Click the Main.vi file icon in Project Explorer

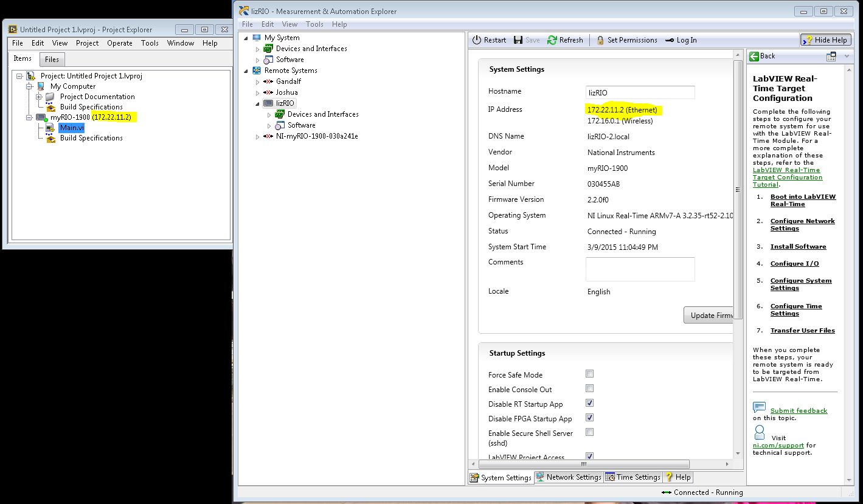click(50, 128)
